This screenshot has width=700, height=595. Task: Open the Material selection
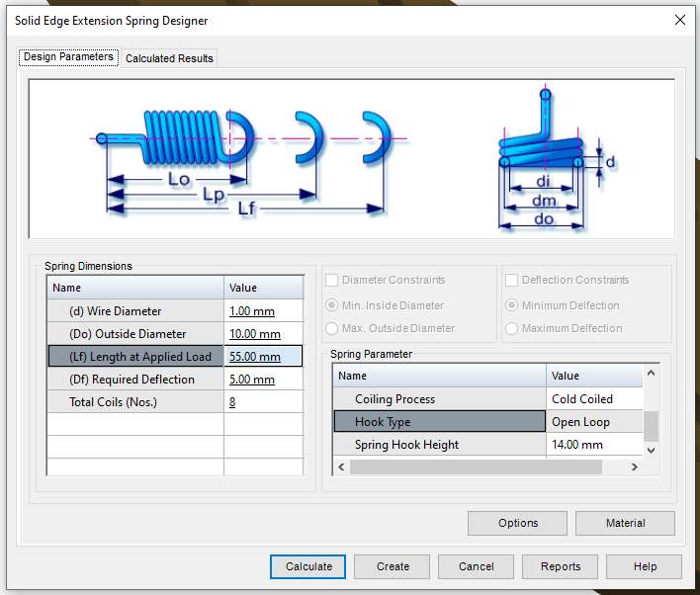[625, 523]
